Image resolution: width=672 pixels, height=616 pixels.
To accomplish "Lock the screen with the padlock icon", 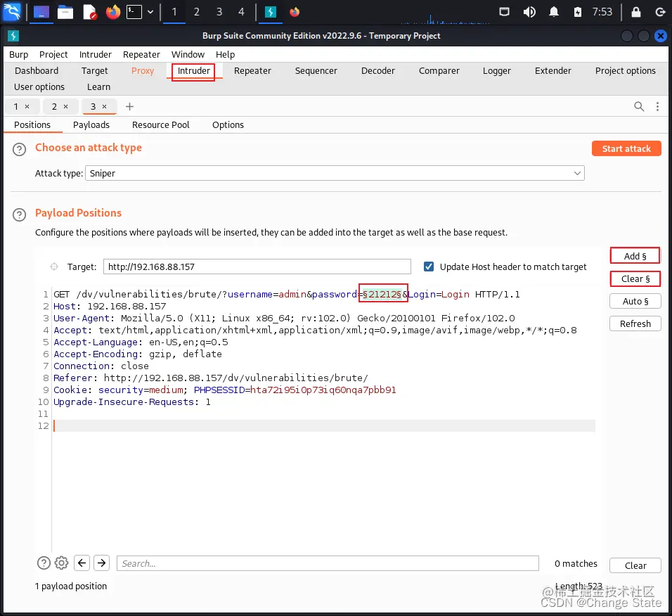I will pos(636,12).
